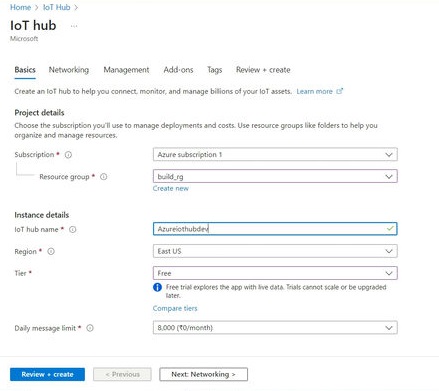Click the 'Microsoft' publisher text

[x=24, y=39]
